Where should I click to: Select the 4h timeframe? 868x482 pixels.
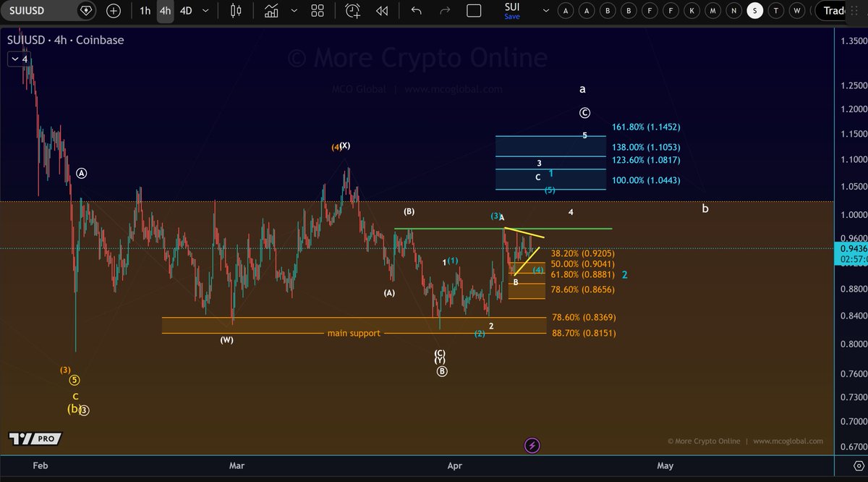pyautogui.click(x=165, y=11)
